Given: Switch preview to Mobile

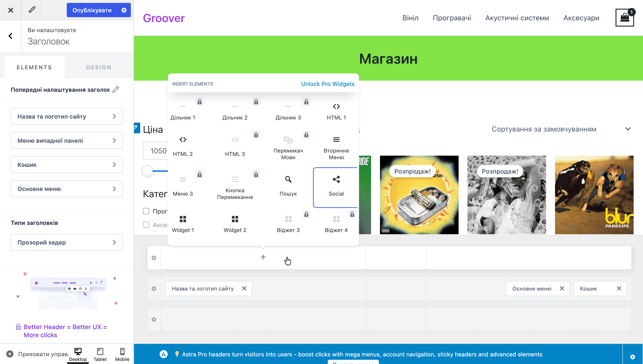Looking at the screenshot, I should [122, 354].
